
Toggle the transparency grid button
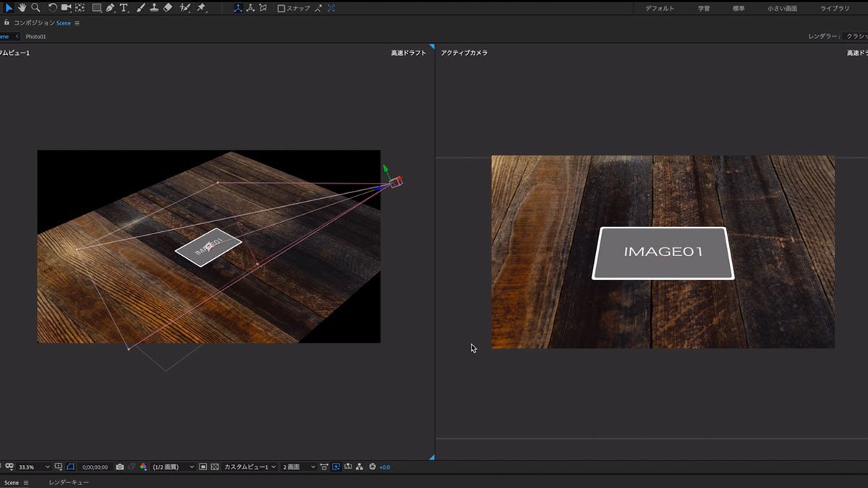[215, 467]
